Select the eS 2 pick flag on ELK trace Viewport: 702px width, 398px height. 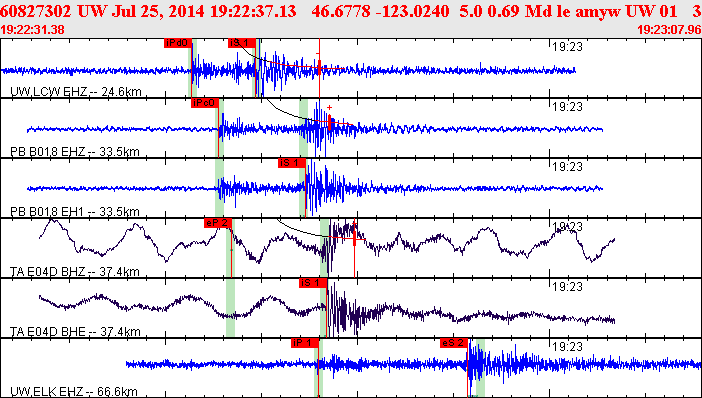454,343
